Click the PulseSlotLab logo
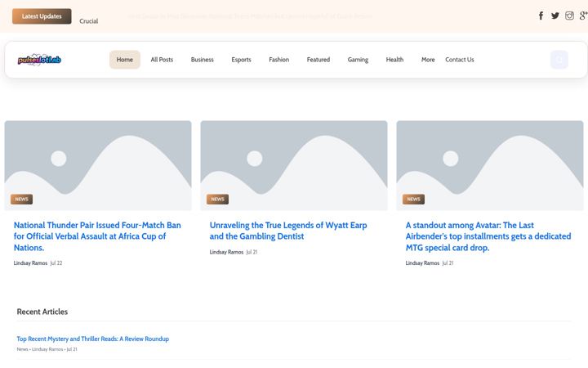 39,60
